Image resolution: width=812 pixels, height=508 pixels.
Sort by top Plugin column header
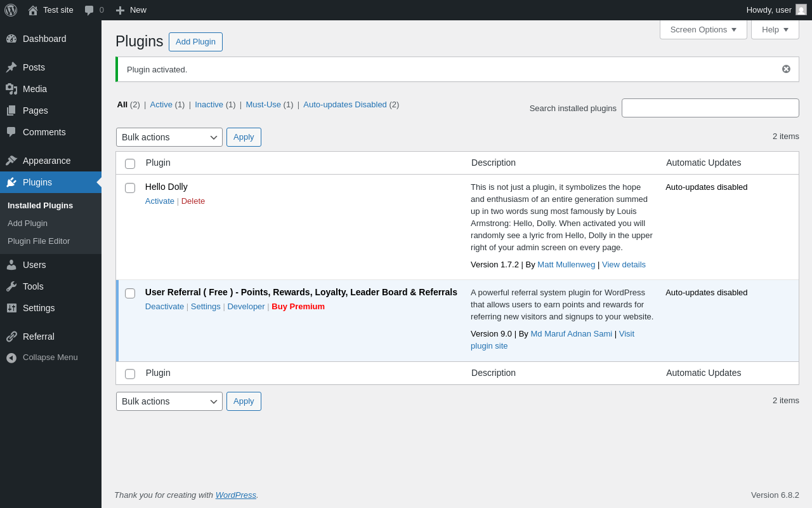click(x=158, y=163)
